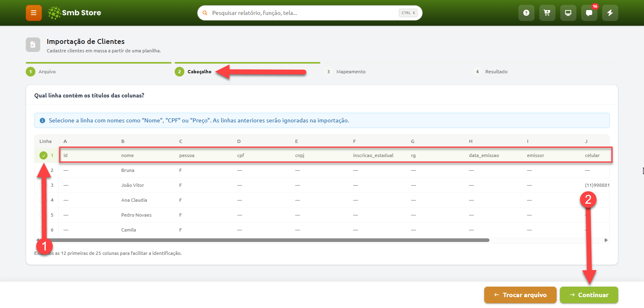This screenshot has width=644, height=308.
Task: Click the 'pessoa' header cell
Action: 187,155
